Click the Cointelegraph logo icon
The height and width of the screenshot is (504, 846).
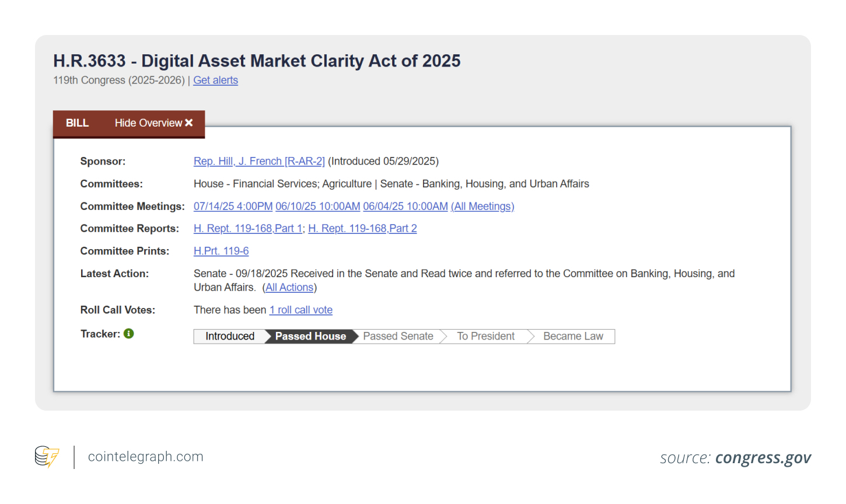click(47, 457)
